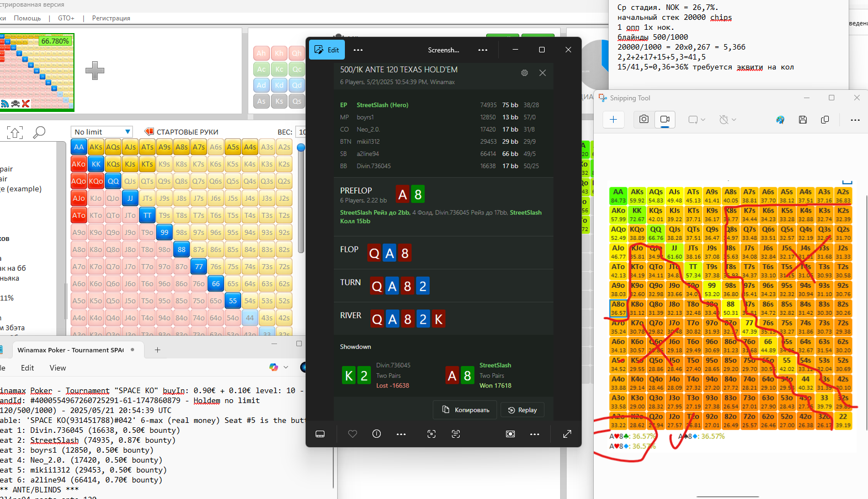
Task: Click the large gray plus icon
Action: click(95, 71)
